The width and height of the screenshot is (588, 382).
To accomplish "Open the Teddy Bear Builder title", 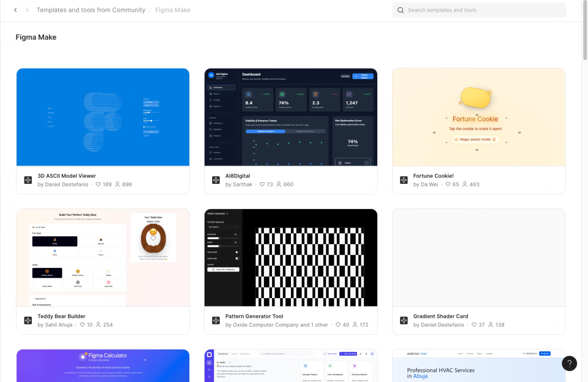I will pyautogui.click(x=61, y=316).
